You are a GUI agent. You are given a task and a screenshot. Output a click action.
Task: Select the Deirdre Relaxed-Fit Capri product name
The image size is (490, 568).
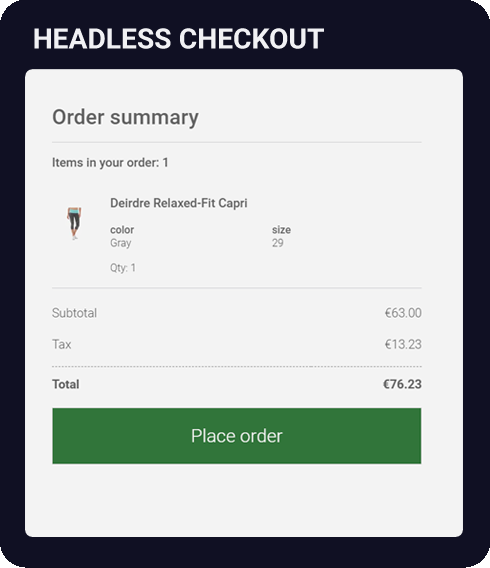click(x=179, y=203)
